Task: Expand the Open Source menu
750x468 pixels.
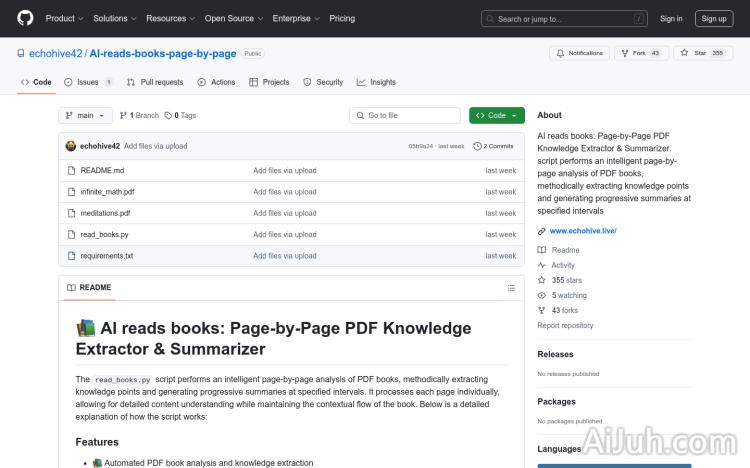Action: (234, 18)
